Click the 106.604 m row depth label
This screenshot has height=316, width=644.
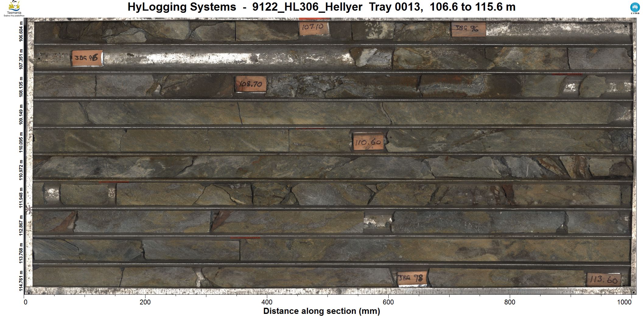click(x=21, y=31)
